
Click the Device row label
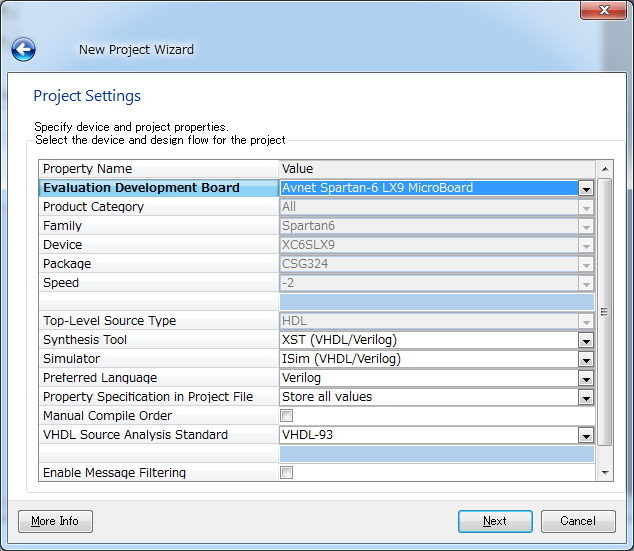point(63,245)
